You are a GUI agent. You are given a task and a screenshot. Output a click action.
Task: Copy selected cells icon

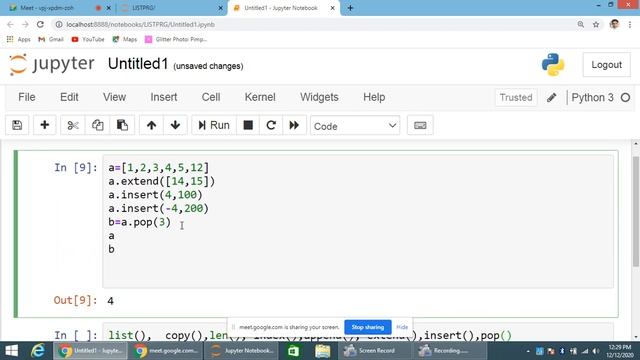[x=97, y=125]
